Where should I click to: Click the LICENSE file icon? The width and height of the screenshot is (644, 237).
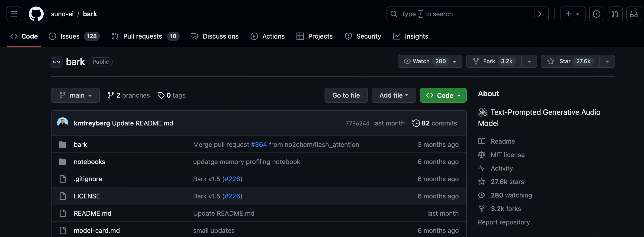coord(63,196)
